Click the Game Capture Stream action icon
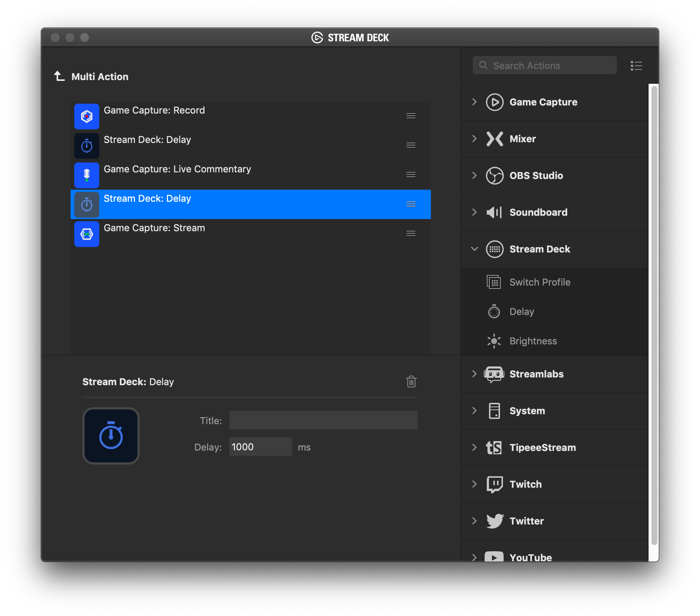Screen dimensions: 700x616 87,234
